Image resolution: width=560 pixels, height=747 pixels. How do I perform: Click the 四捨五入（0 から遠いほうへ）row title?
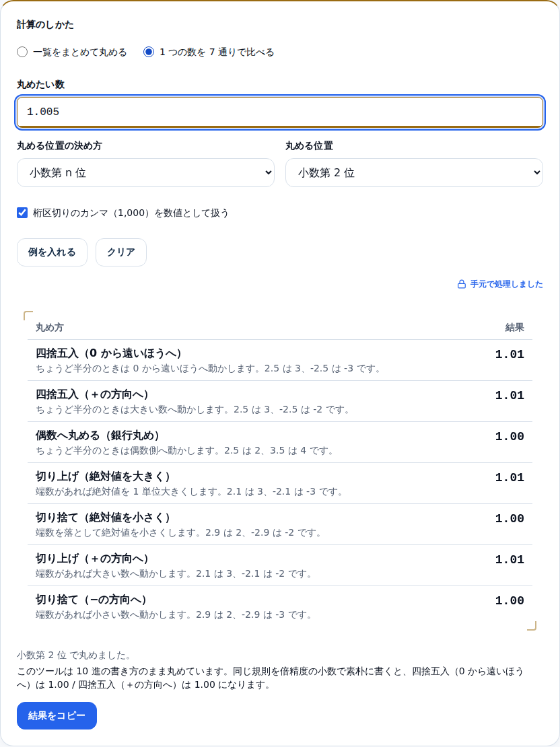click(x=108, y=353)
